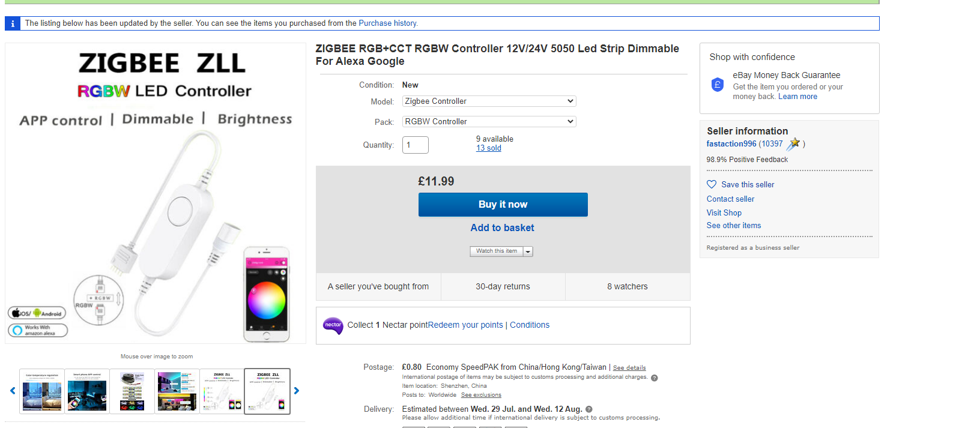This screenshot has height=428, width=980.
Task: Visit the seller's shop
Action: tap(724, 212)
